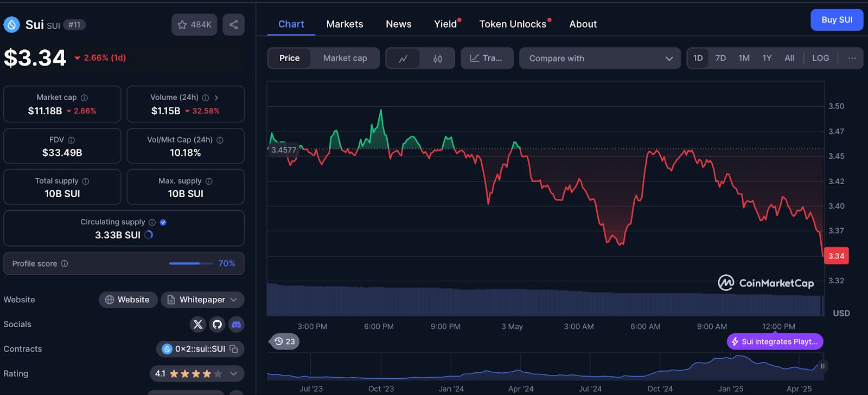Switch to the Markets tab
The height and width of the screenshot is (395, 868).
pos(344,24)
